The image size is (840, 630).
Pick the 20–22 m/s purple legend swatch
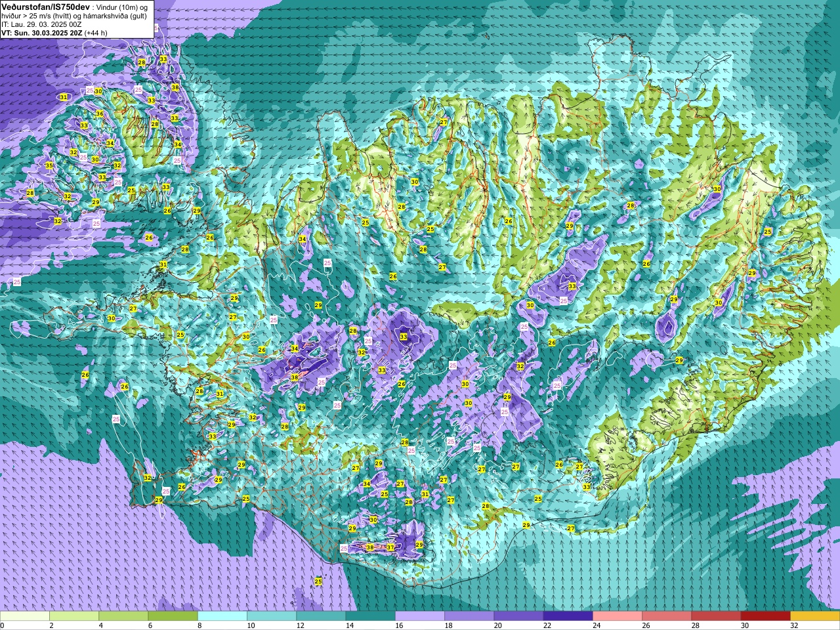pos(518,616)
